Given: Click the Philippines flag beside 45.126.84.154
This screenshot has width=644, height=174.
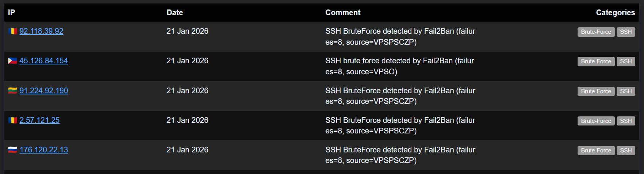Looking at the screenshot, I should pos(13,61).
